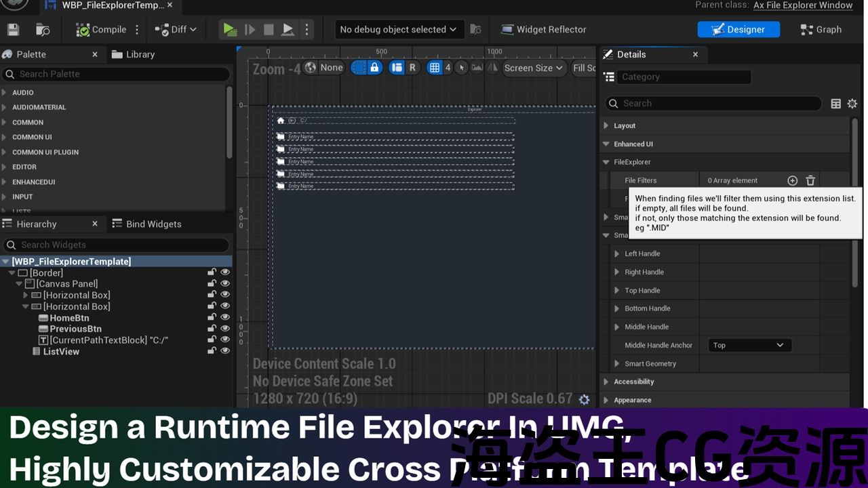Switch to Graph mode
Screen dimensions: 868x488
(x=821, y=30)
